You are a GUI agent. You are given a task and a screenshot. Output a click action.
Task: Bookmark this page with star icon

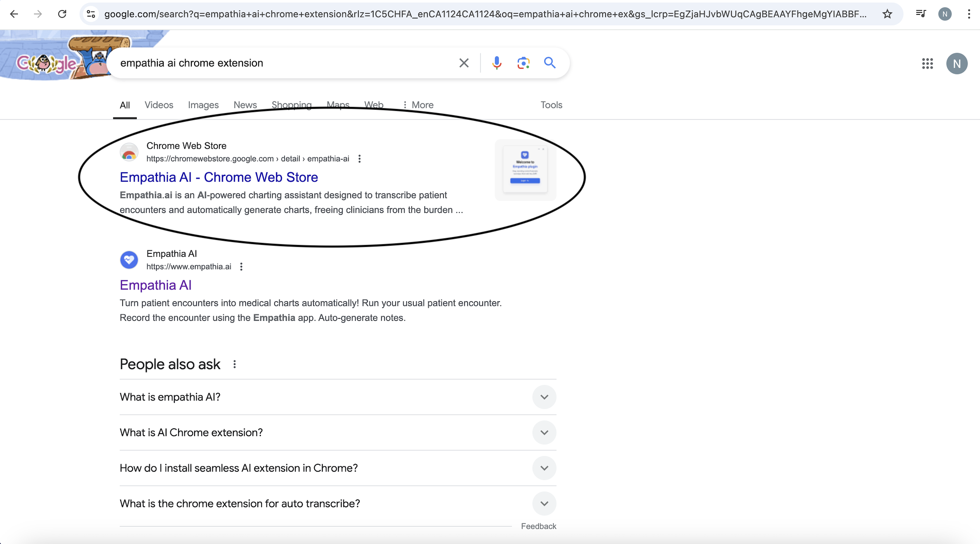coord(887,14)
